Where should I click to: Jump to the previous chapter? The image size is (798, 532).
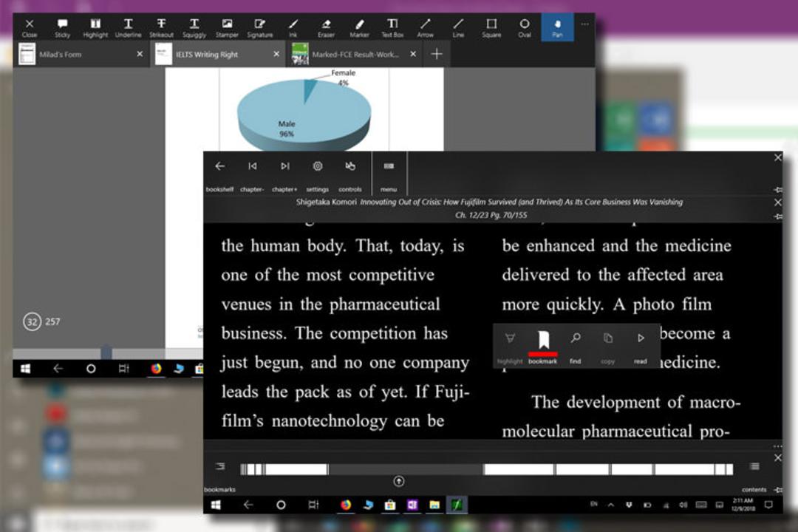[253, 176]
